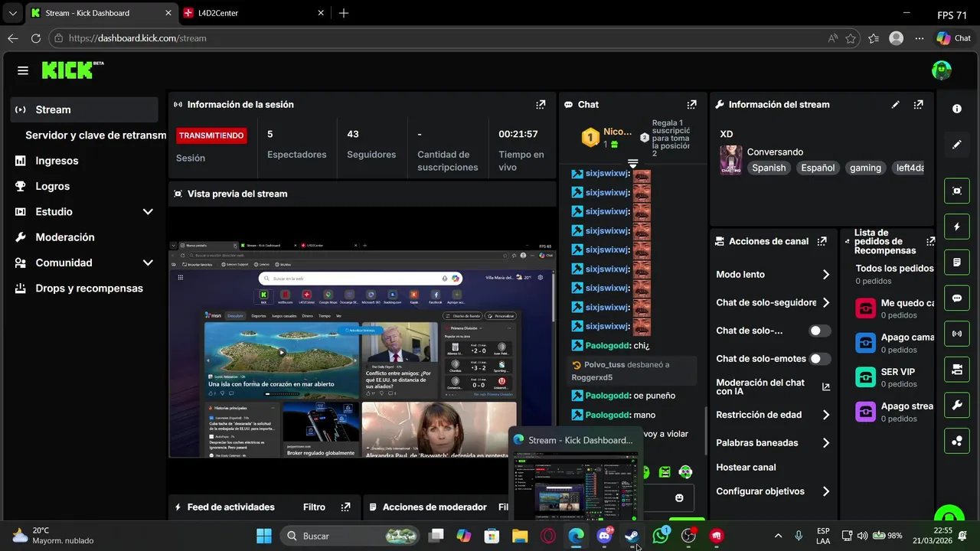Click the three-circles icon in the right sidebar
The height and width of the screenshot is (551, 980).
coord(957,441)
